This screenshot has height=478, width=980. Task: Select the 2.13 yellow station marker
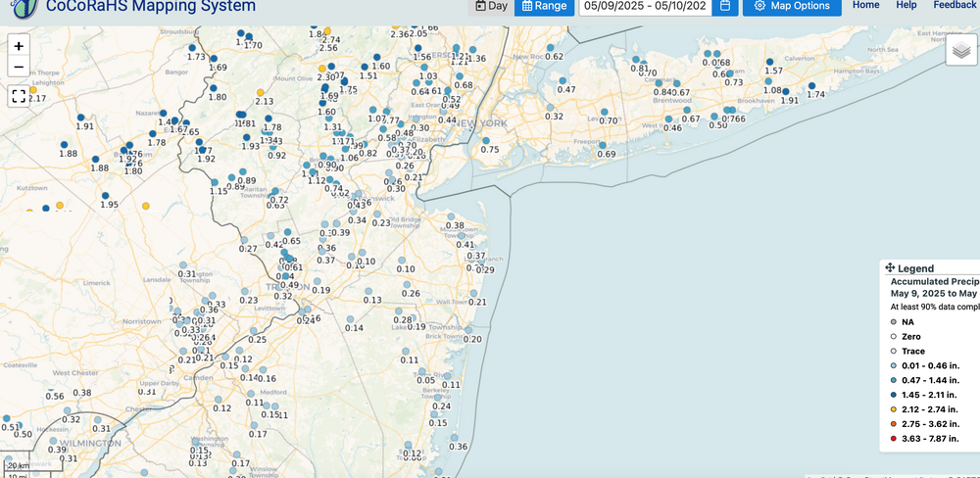pyautogui.click(x=261, y=92)
